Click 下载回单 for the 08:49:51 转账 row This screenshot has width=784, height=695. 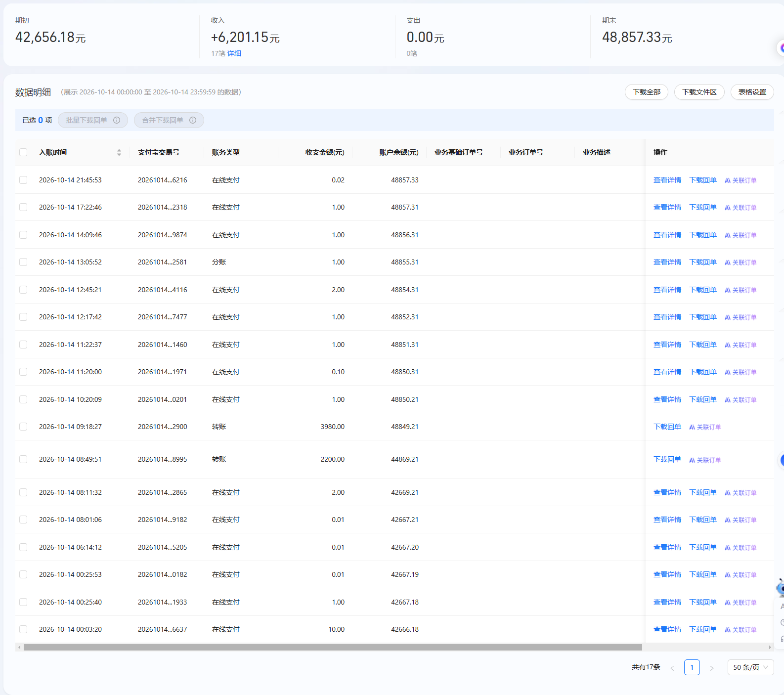[667, 459]
